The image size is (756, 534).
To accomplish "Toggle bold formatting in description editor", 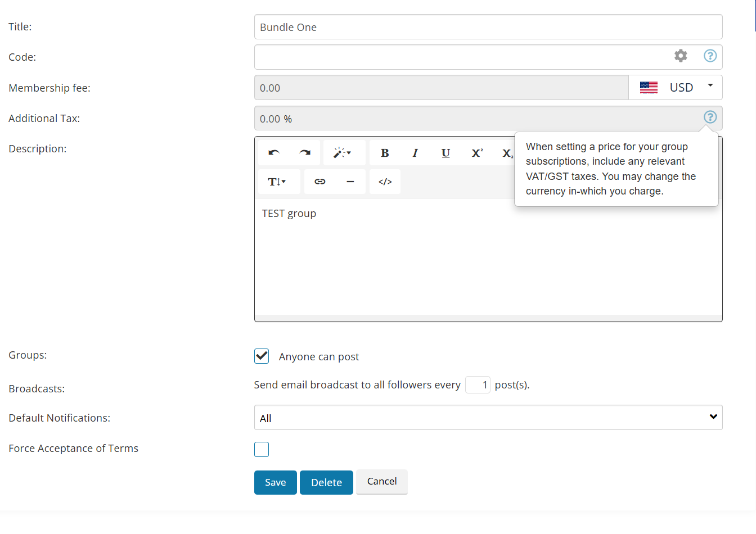I will point(385,153).
